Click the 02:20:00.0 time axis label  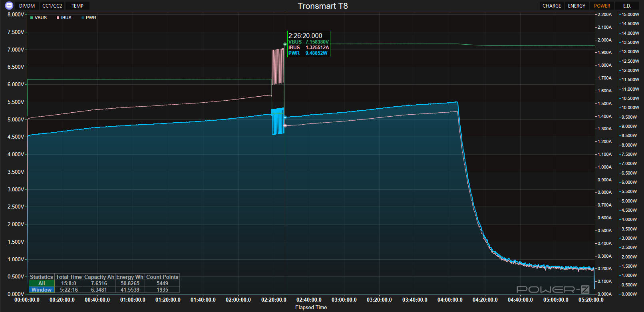pyautogui.click(x=274, y=300)
